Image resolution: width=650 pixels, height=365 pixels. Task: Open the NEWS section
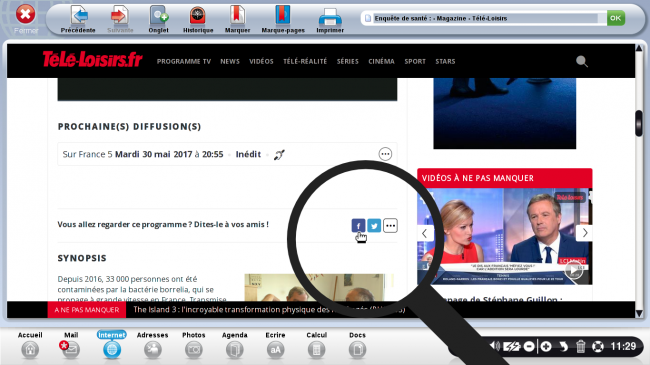coord(230,61)
